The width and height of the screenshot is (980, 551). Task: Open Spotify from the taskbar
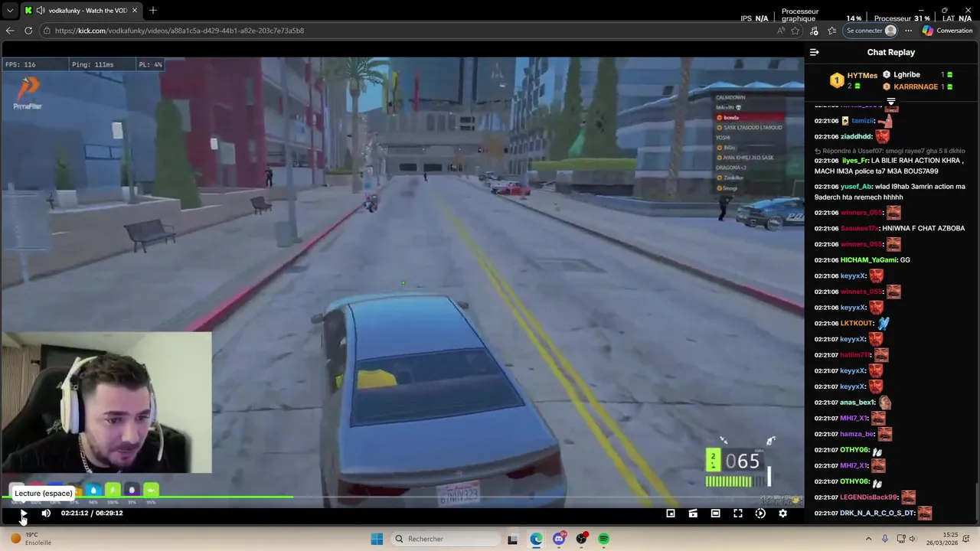(x=604, y=539)
